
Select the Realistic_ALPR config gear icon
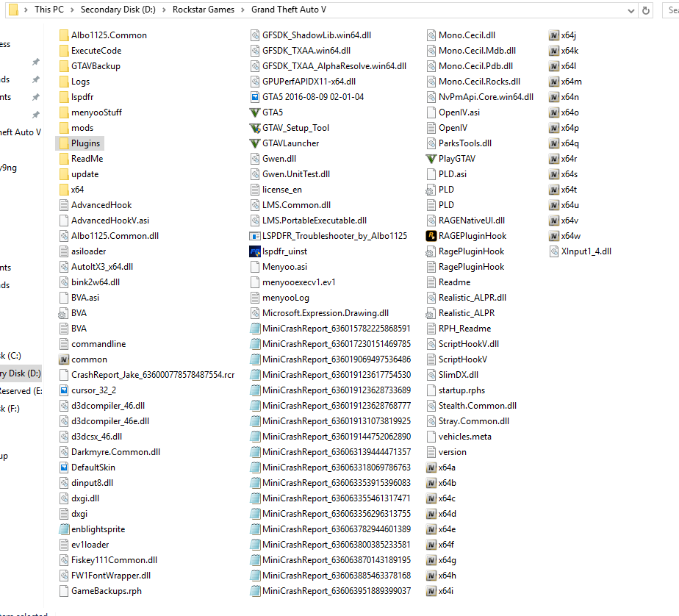tap(431, 313)
